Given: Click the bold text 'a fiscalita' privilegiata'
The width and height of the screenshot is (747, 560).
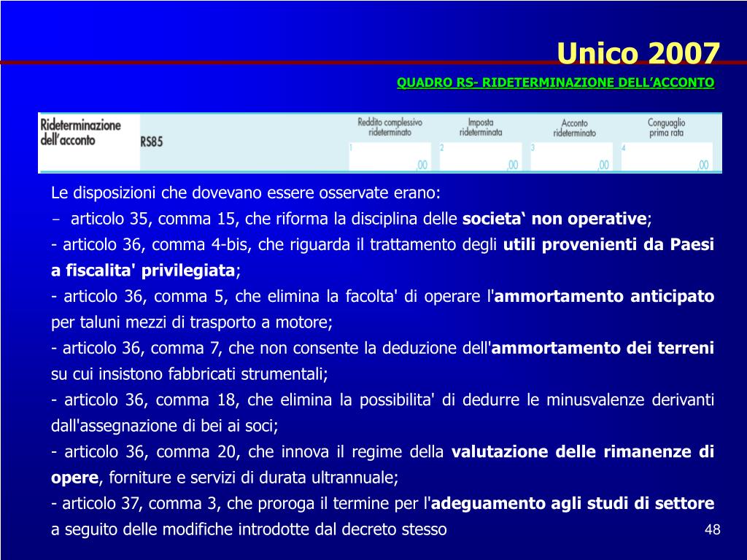Looking at the screenshot, I should pos(143,271).
